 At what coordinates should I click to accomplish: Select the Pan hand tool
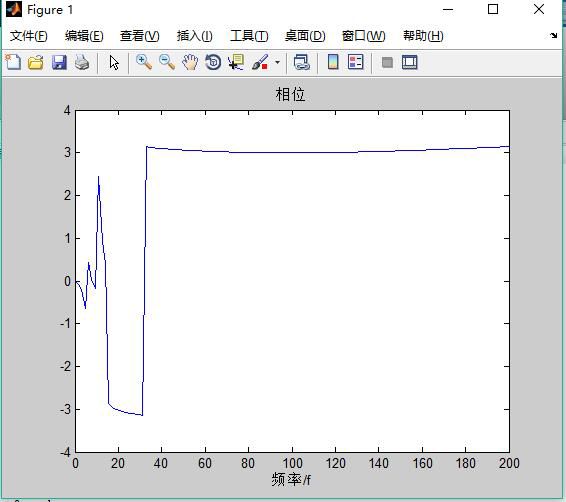(190, 62)
